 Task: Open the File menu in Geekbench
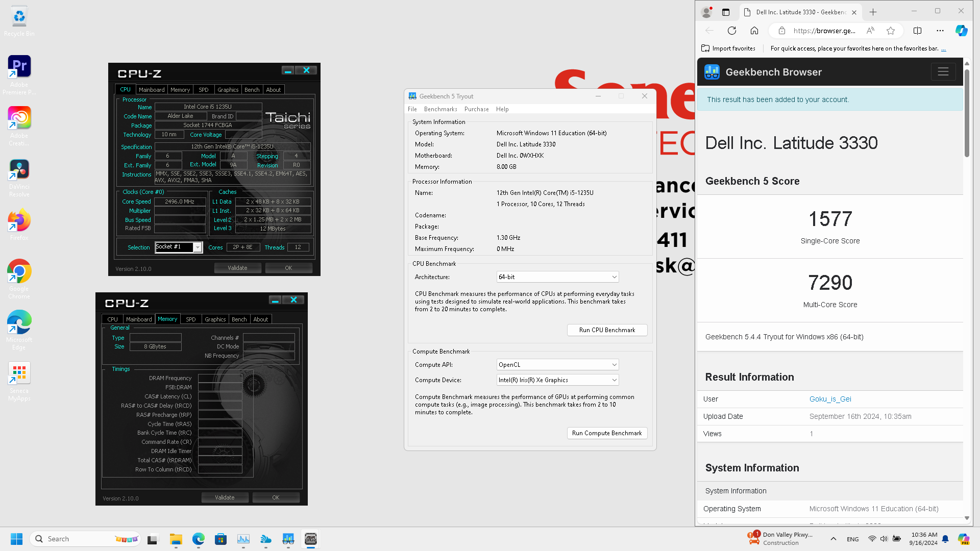click(412, 109)
